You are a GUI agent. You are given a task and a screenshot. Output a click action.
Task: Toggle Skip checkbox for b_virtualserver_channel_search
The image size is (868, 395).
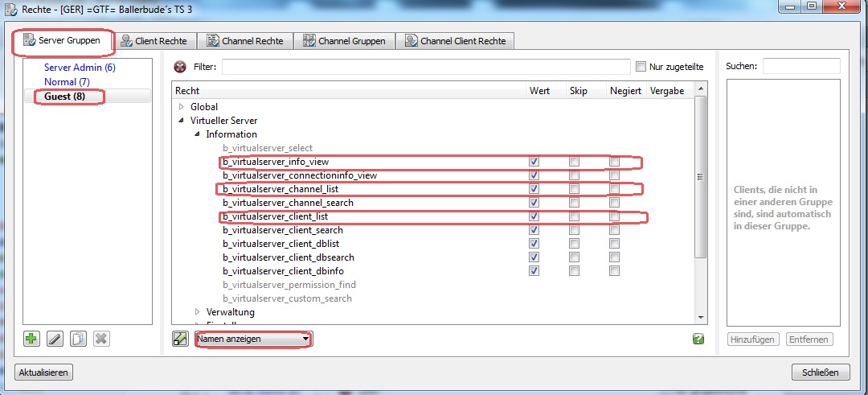tap(575, 203)
